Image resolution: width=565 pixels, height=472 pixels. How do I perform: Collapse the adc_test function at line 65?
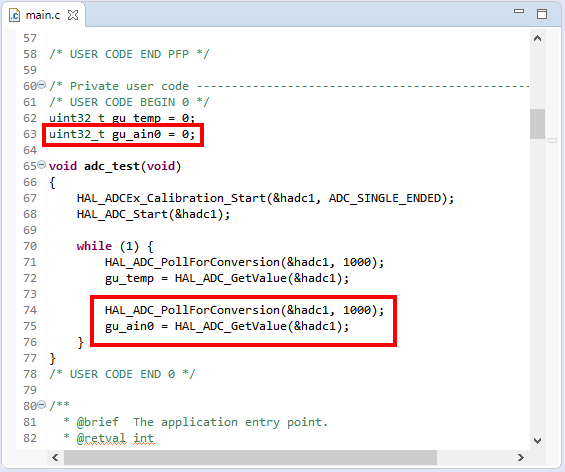[x=42, y=165]
